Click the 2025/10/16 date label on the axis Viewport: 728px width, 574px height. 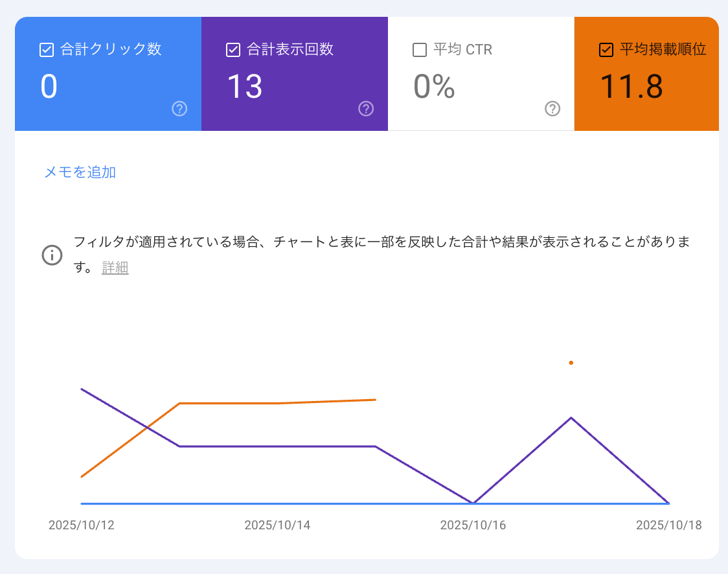(473, 525)
